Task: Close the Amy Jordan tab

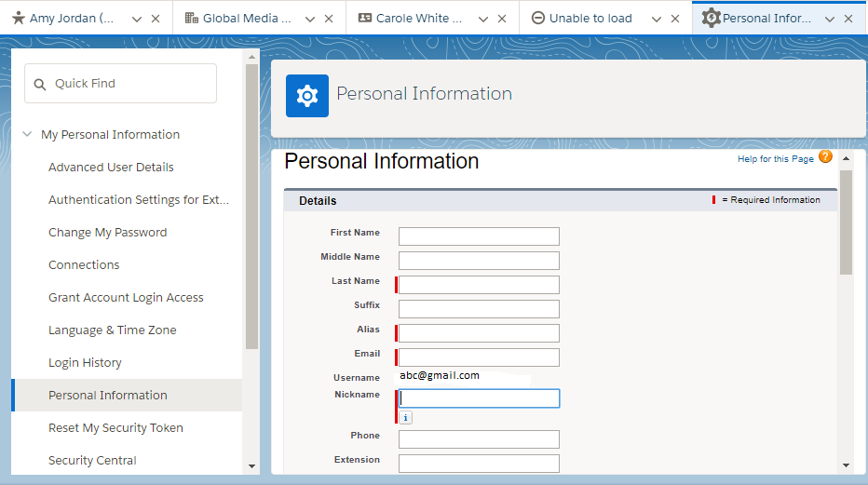Action: (156, 19)
